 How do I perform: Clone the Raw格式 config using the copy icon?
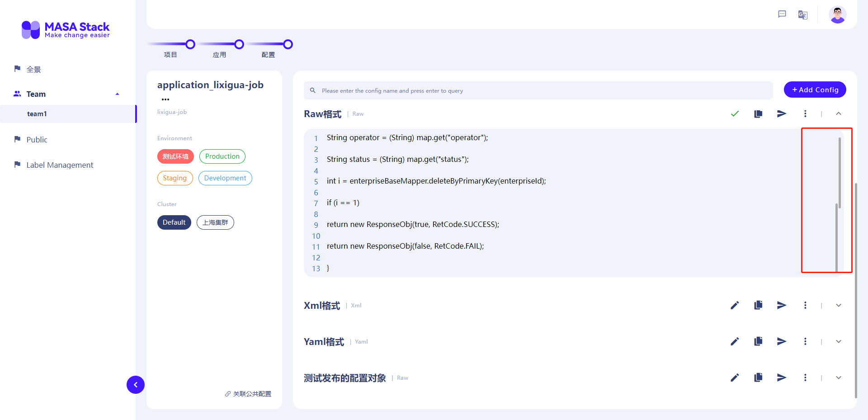pyautogui.click(x=758, y=113)
